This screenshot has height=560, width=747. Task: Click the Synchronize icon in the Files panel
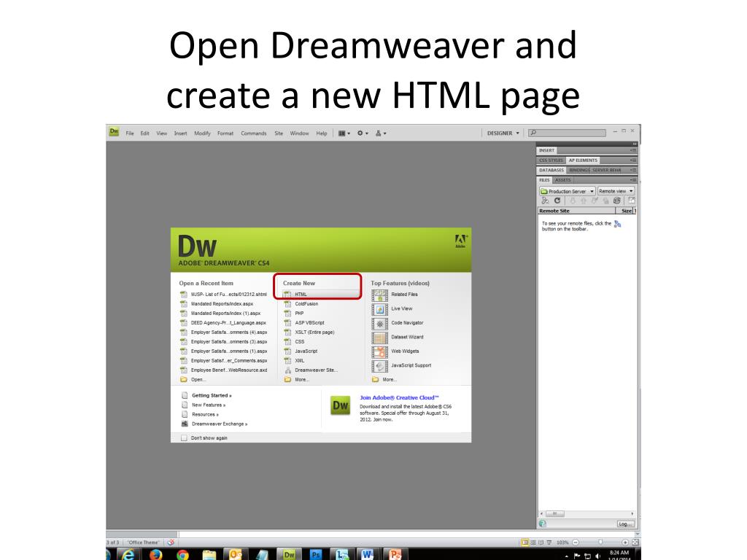click(x=617, y=201)
